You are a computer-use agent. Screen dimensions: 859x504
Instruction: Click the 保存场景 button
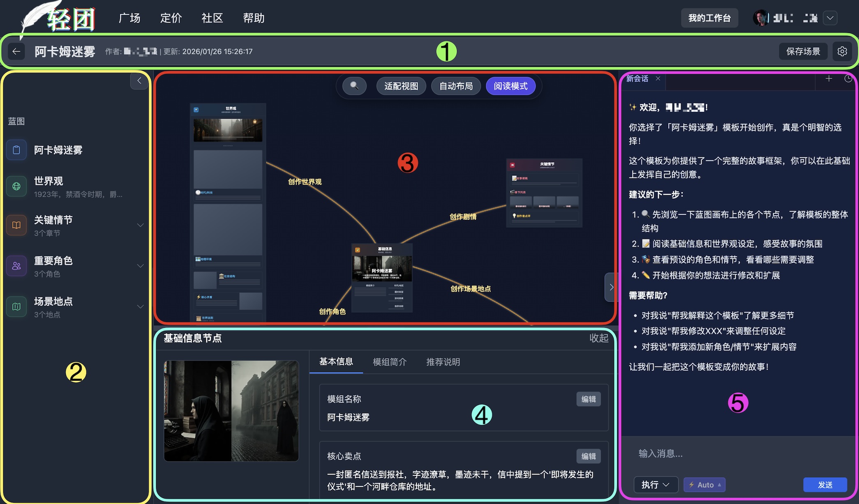(803, 51)
